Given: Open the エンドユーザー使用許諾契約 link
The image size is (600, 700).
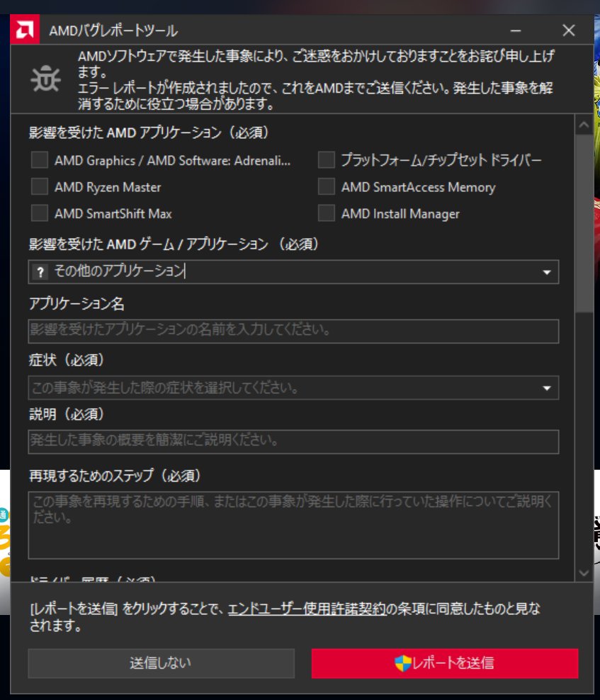Looking at the screenshot, I should click(x=307, y=609).
